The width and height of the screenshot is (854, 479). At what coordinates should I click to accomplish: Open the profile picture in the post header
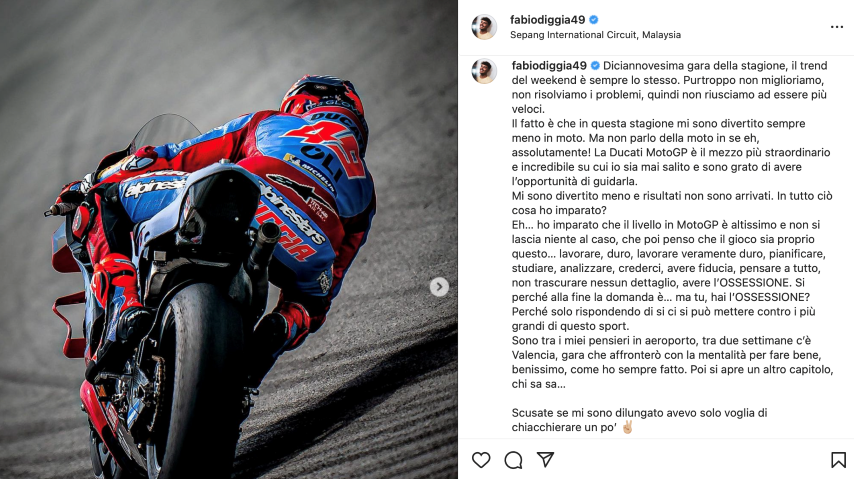484,27
